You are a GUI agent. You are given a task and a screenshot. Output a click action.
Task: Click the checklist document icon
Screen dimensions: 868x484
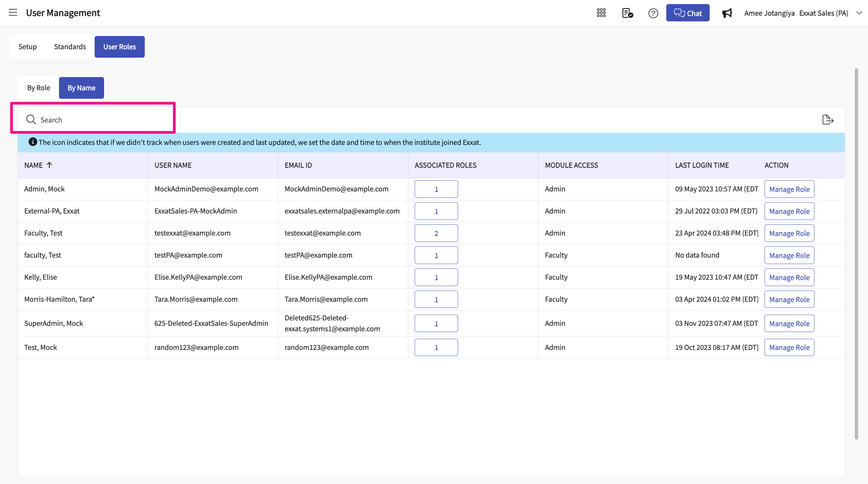coord(627,13)
